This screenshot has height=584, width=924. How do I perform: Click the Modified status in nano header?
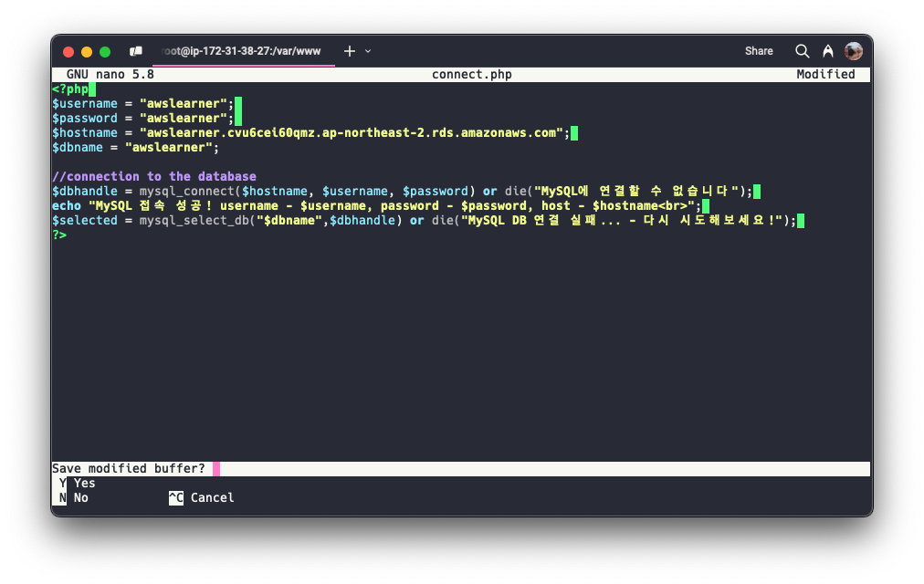(825, 75)
